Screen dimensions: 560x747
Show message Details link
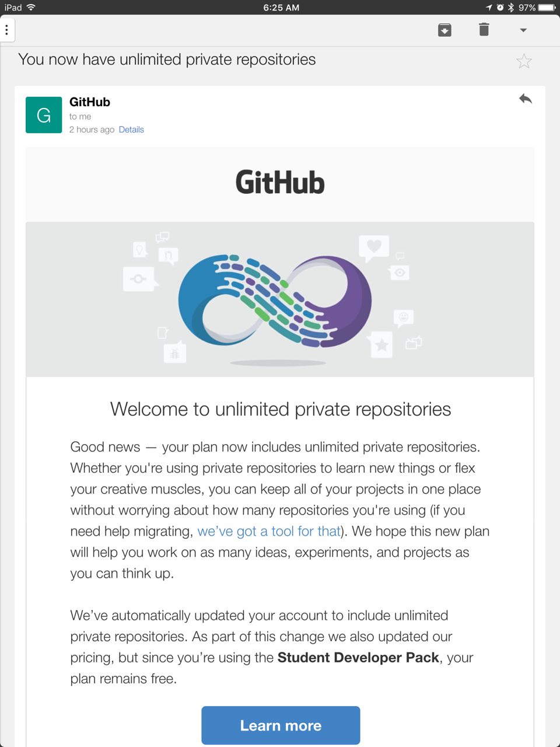pos(131,130)
